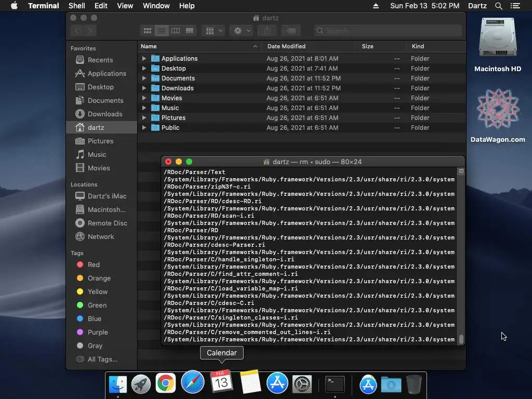This screenshot has width=532, height=399.
Task: Open the Apple menu
Action: pyautogui.click(x=14, y=6)
